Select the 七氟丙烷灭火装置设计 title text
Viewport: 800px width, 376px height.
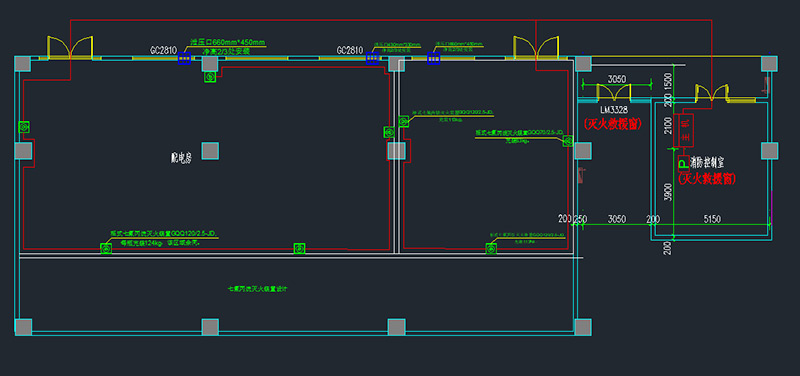pos(258,289)
